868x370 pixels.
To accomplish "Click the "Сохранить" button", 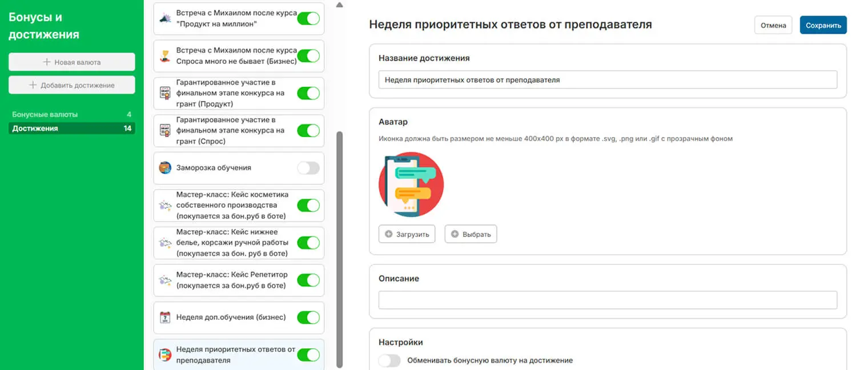I will (823, 25).
